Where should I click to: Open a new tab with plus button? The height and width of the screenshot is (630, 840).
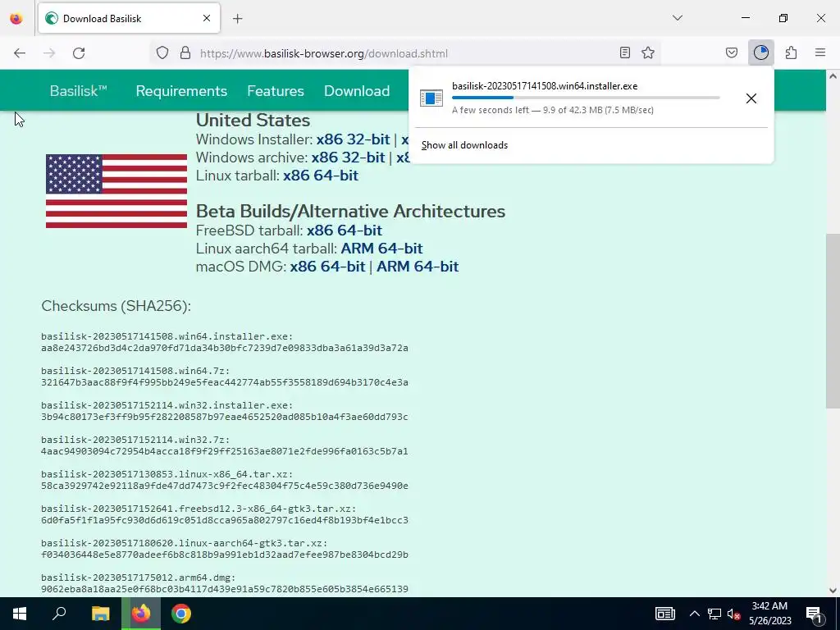point(238,19)
